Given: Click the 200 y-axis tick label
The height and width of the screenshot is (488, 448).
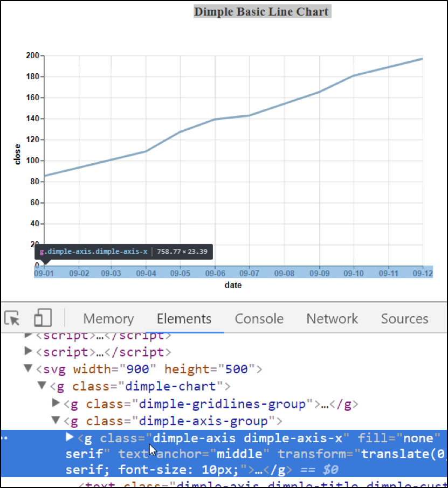Looking at the screenshot, I should [32, 55].
